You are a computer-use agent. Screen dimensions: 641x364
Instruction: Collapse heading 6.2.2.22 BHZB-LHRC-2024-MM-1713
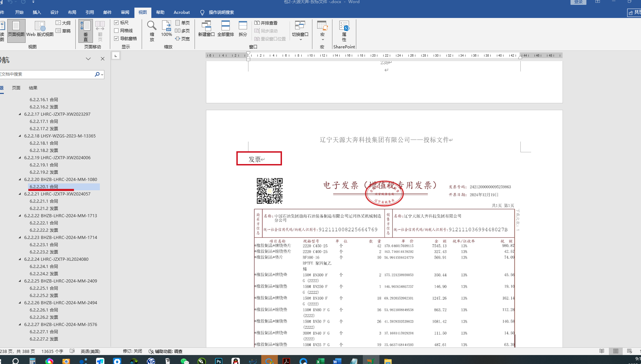20,216
